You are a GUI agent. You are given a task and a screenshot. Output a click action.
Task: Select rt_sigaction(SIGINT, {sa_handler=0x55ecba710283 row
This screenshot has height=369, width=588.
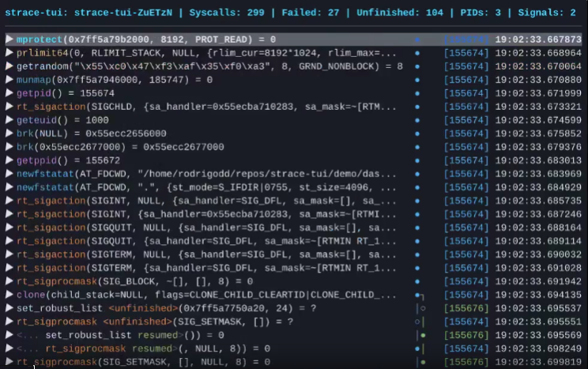tap(206, 214)
